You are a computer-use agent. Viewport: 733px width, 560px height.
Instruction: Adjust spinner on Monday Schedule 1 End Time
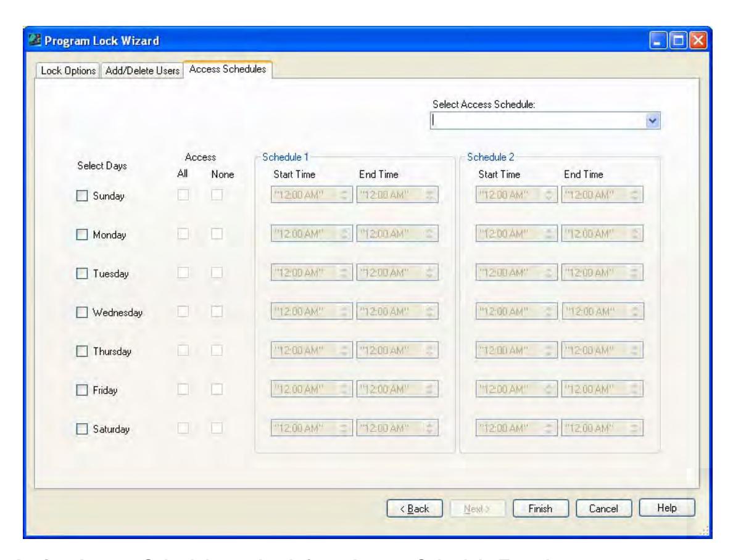pos(430,233)
